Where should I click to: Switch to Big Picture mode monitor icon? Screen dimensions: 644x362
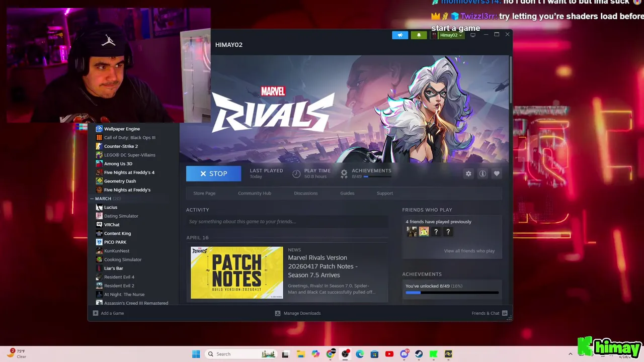473,35
